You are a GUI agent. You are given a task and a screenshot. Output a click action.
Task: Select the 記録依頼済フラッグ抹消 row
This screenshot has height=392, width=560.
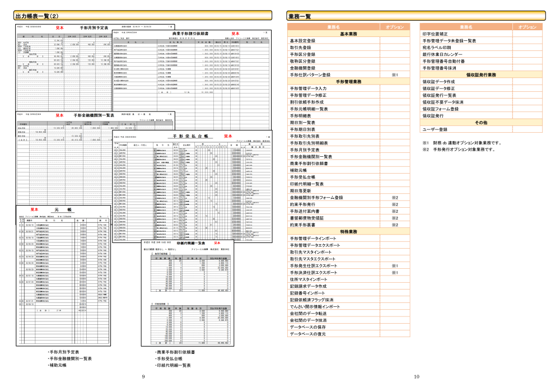[348, 300]
